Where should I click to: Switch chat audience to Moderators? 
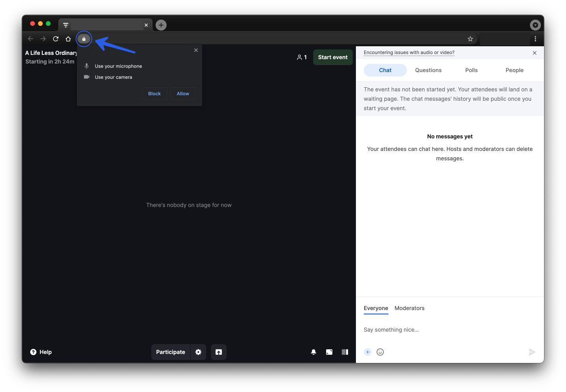click(x=409, y=308)
